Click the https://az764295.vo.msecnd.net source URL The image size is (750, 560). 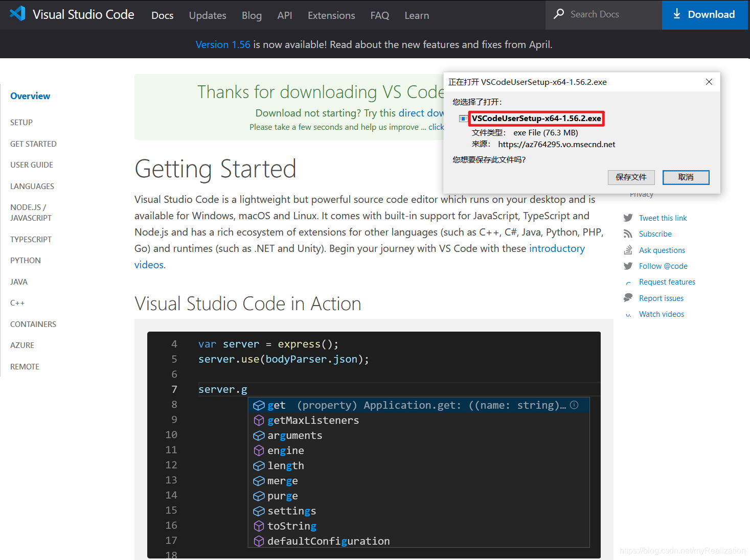(557, 145)
